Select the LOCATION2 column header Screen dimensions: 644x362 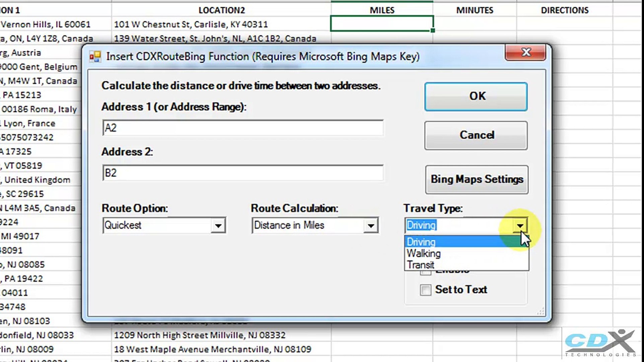[x=222, y=10]
